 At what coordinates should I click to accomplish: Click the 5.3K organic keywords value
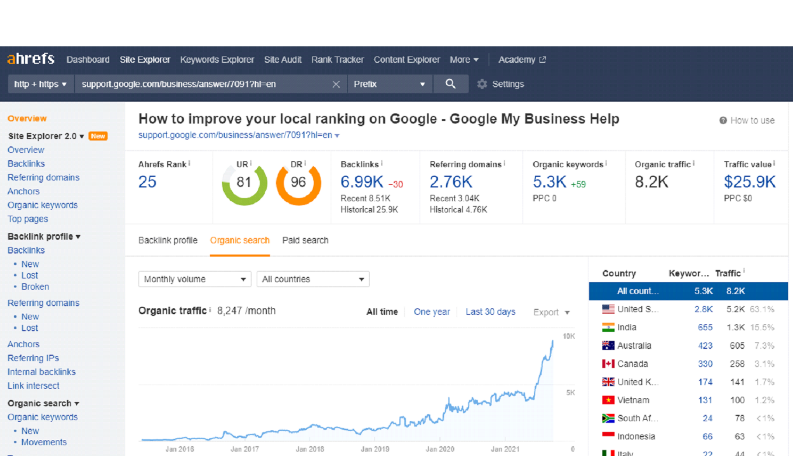[549, 181]
